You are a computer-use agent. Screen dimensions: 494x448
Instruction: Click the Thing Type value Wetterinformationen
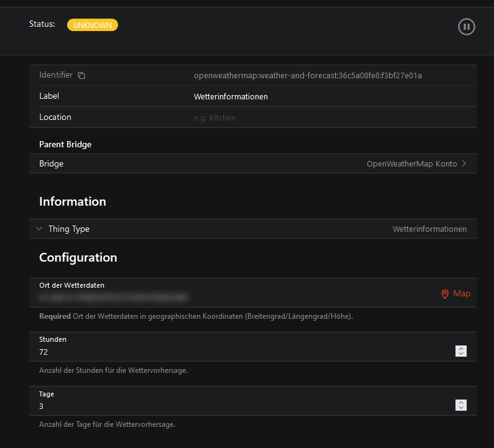tap(429, 229)
